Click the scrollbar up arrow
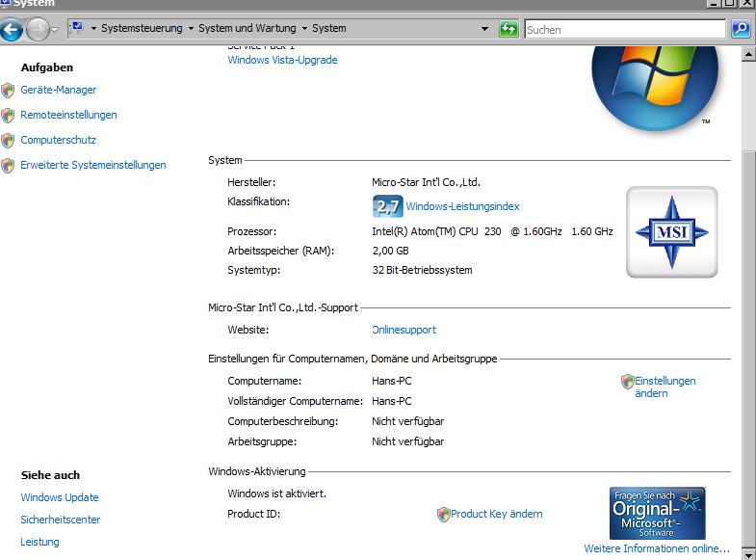 (748, 54)
